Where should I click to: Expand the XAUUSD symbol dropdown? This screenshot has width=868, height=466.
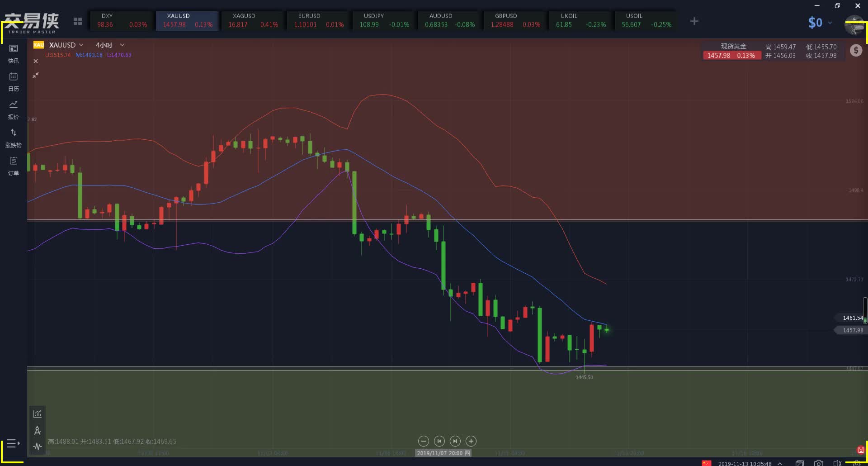[81, 45]
